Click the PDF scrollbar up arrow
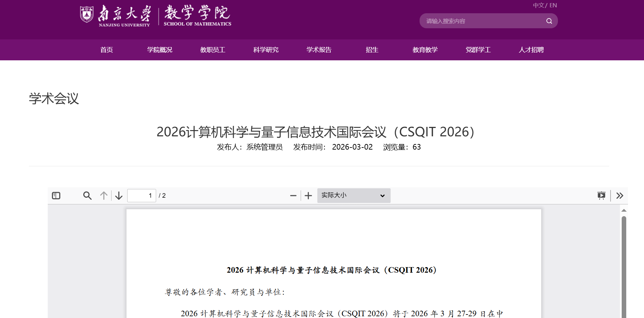This screenshot has width=644, height=318. pos(624,210)
